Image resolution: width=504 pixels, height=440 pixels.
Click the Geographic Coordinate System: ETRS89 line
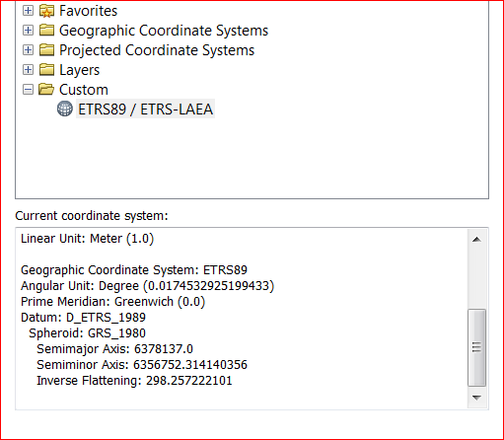pos(134,270)
